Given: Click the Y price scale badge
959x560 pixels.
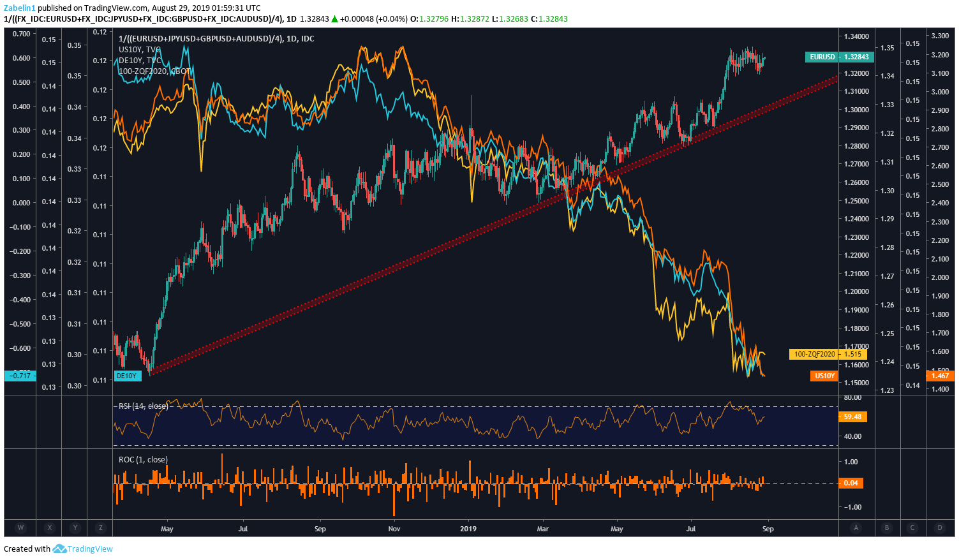Looking at the screenshot, I should coord(75,527).
